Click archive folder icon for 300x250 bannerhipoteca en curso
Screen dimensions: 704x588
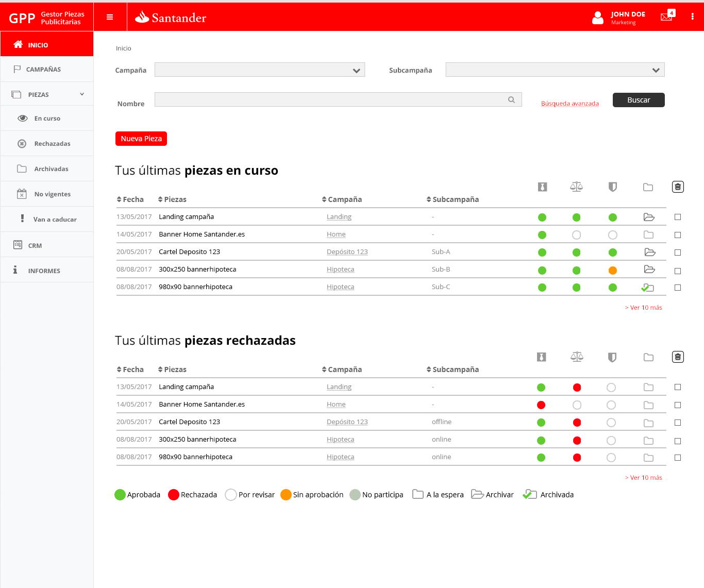coord(649,270)
